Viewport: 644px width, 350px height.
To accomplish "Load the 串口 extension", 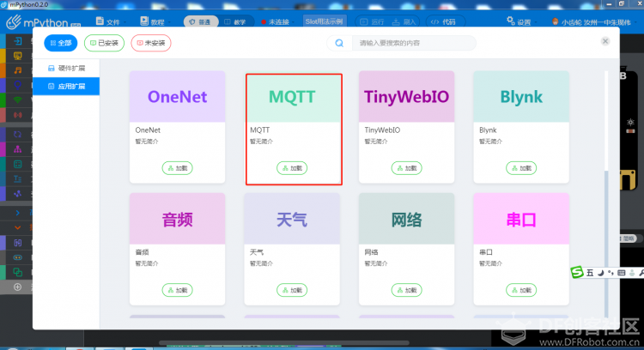I will [521, 290].
